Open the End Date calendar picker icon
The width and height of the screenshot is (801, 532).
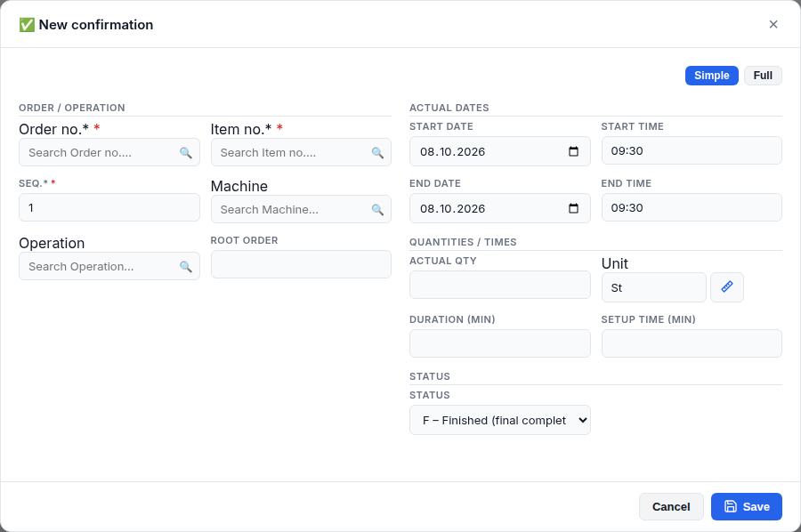click(573, 208)
